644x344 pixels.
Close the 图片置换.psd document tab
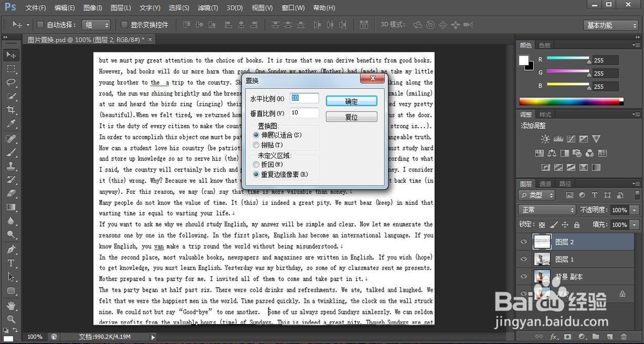150,39
